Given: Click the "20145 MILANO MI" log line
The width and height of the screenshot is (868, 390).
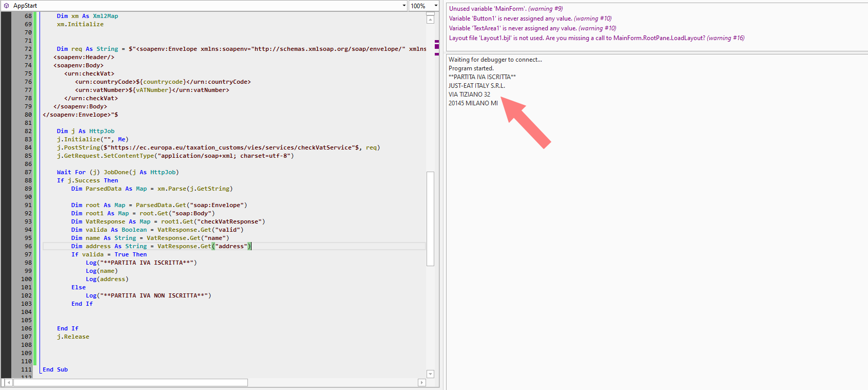Looking at the screenshot, I should tap(473, 103).
